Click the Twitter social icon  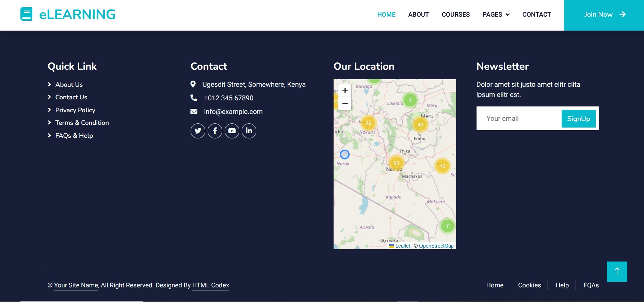[198, 131]
